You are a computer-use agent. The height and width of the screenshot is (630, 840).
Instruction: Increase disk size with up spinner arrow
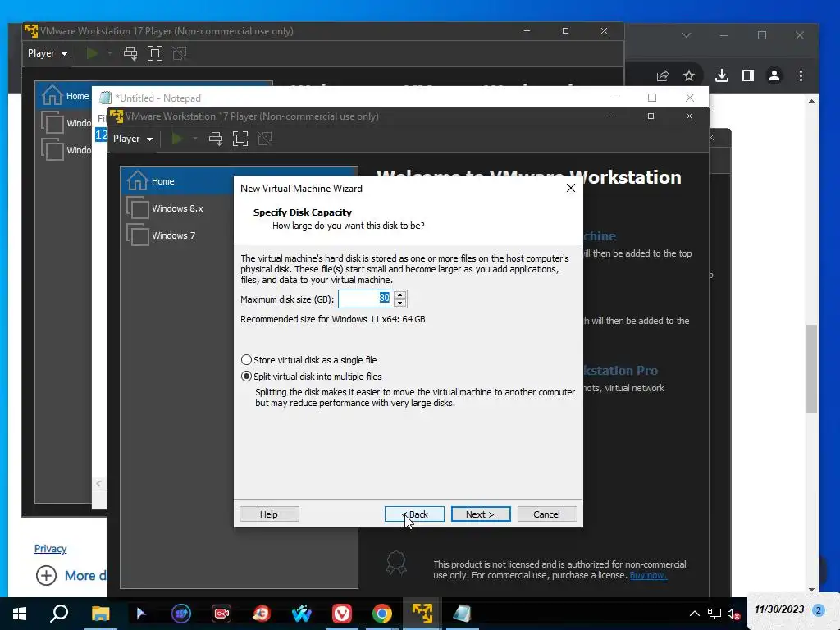[x=399, y=294]
